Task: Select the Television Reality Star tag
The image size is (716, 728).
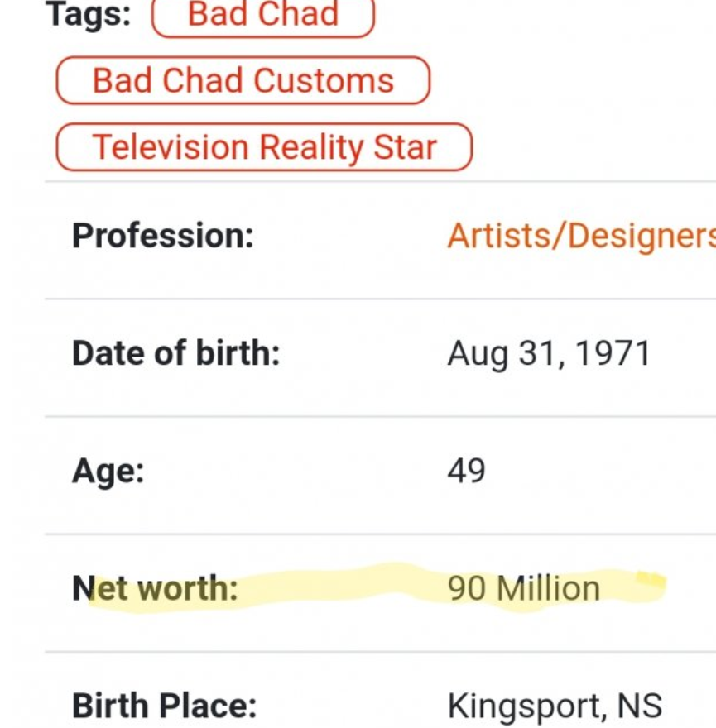Action: click(x=263, y=147)
